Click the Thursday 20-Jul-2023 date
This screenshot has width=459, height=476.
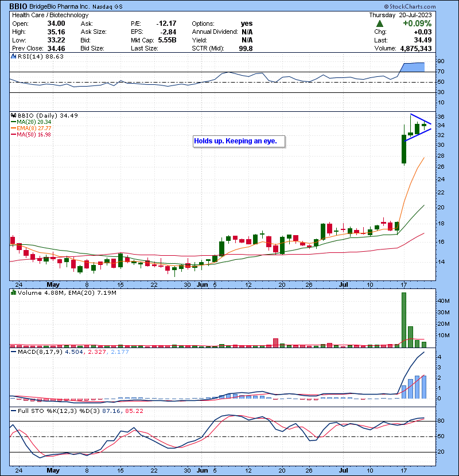(x=400, y=15)
